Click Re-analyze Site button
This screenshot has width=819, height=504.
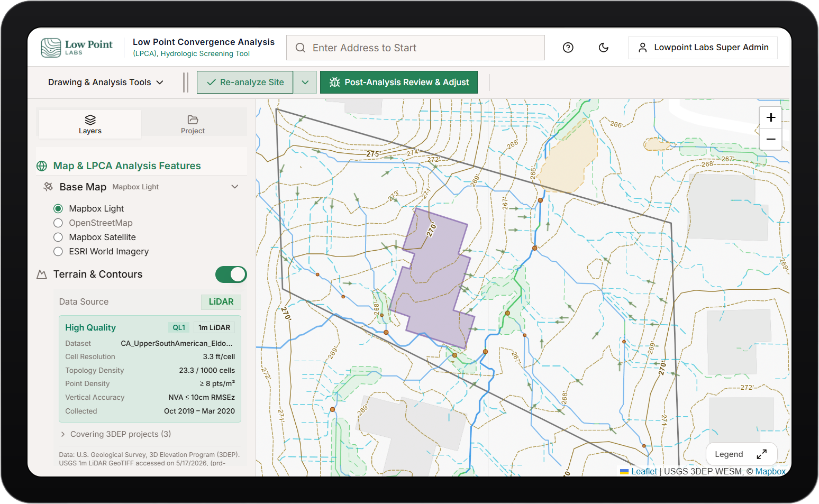pos(245,83)
